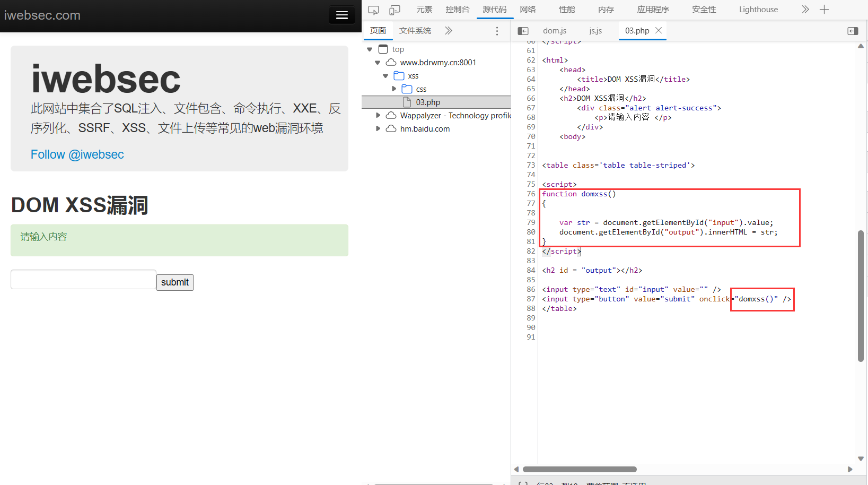Switch to the 控制台 (Console) tab
This screenshot has height=485, width=868.
[457, 10]
